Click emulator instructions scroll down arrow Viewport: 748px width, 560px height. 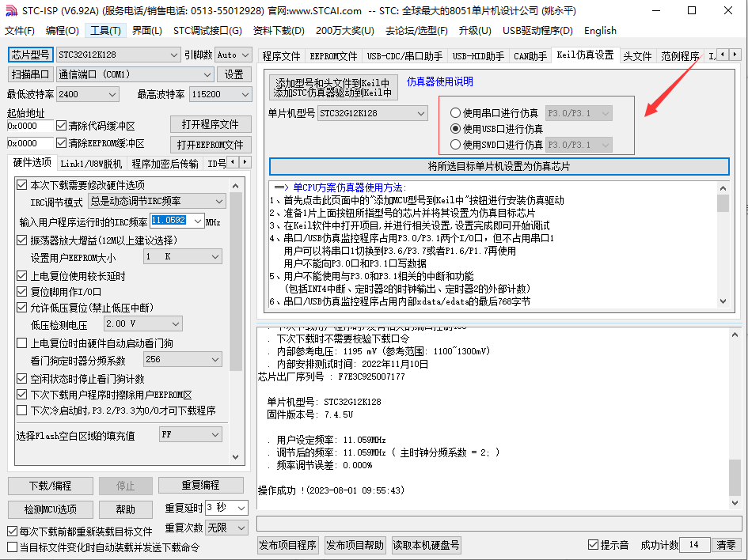tap(723, 301)
